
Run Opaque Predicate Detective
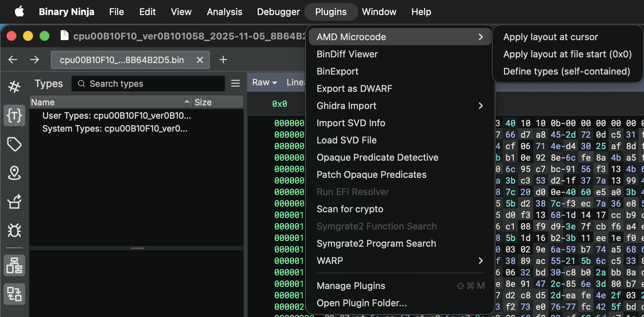(x=400, y=157)
